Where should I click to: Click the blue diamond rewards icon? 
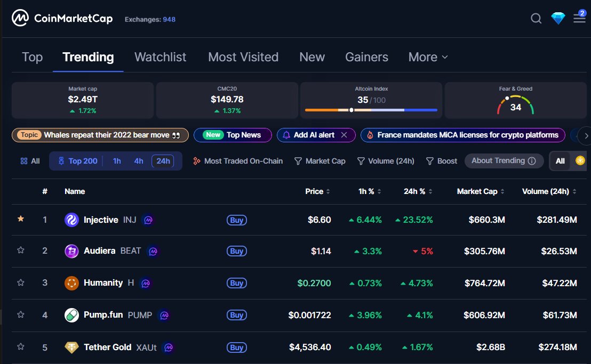click(x=558, y=18)
